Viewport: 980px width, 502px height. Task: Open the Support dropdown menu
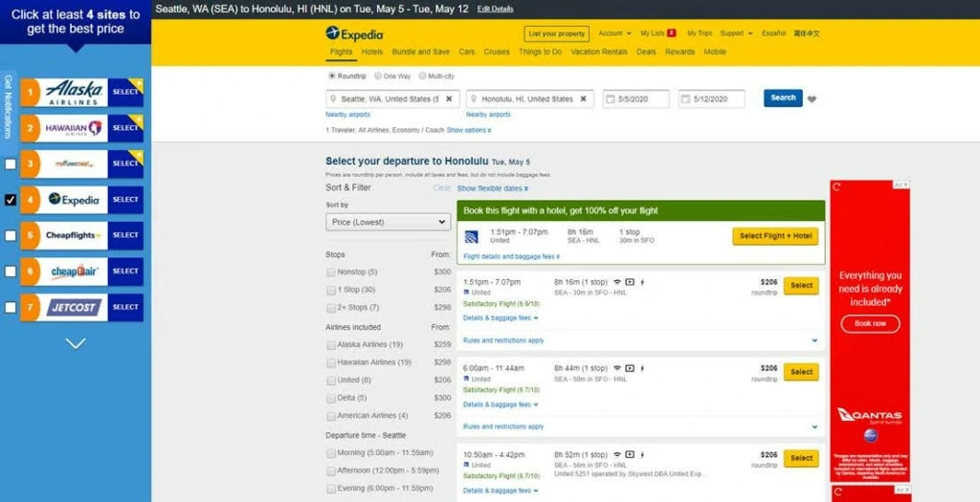click(x=736, y=33)
